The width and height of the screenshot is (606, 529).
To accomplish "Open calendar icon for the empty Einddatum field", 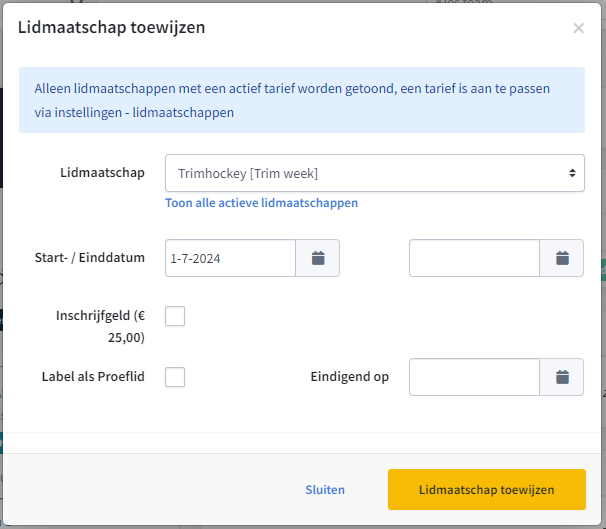I will 562,258.
